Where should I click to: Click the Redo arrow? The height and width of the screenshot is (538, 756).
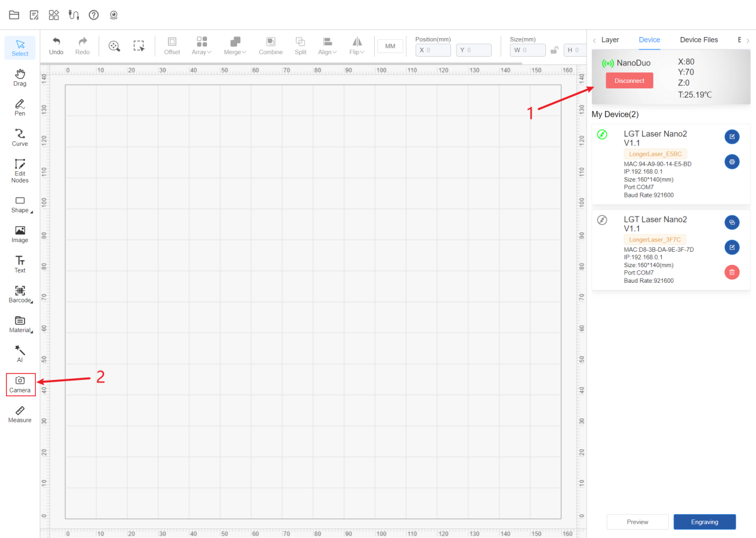(x=82, y=46)
